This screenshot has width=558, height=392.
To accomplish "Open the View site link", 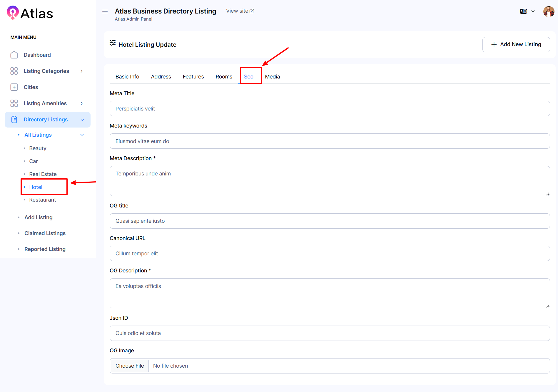I will (240, 11).
